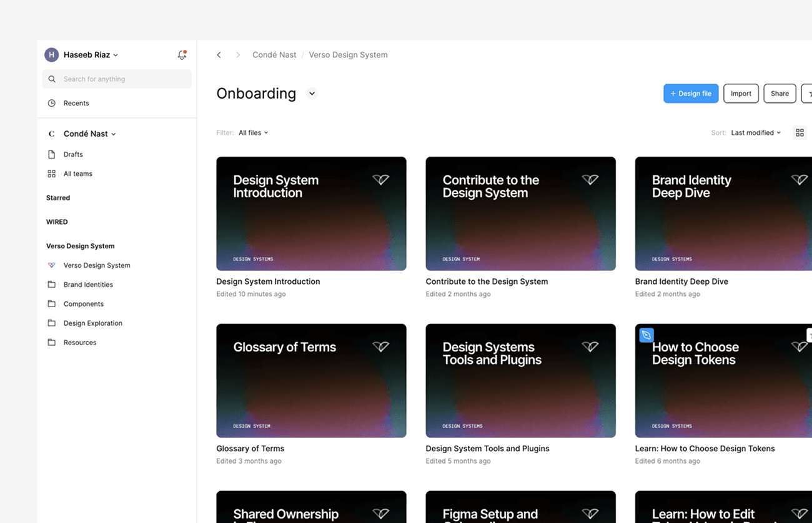Click the Design Exploration folder icon

click(52, 323)
